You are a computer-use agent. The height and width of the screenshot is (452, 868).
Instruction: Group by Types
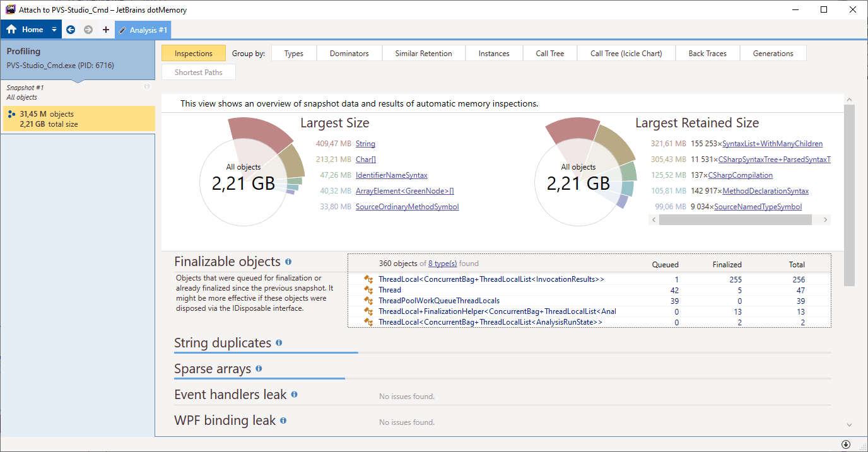point(294,54)
